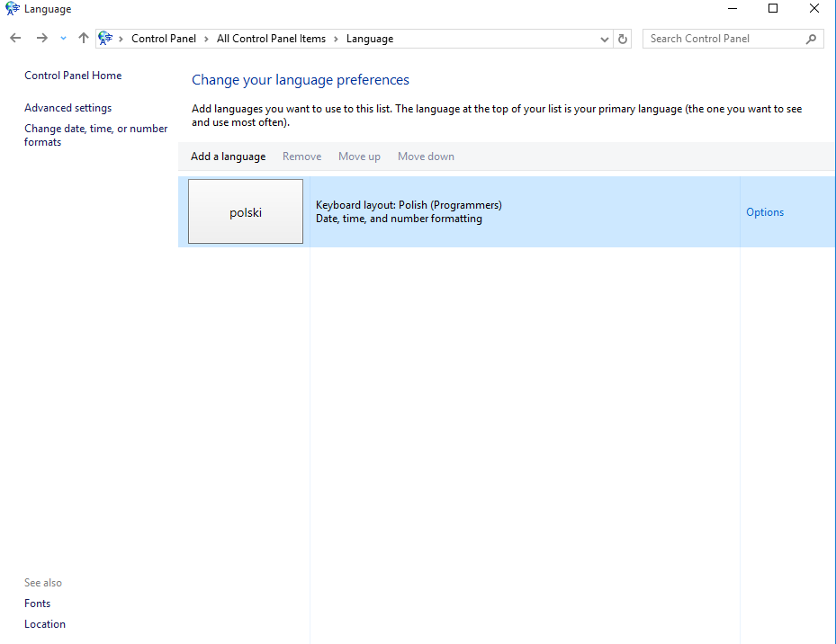Screen dimensions: 836x644
Task: Minimize the Language window
Action: click(733, 8)
